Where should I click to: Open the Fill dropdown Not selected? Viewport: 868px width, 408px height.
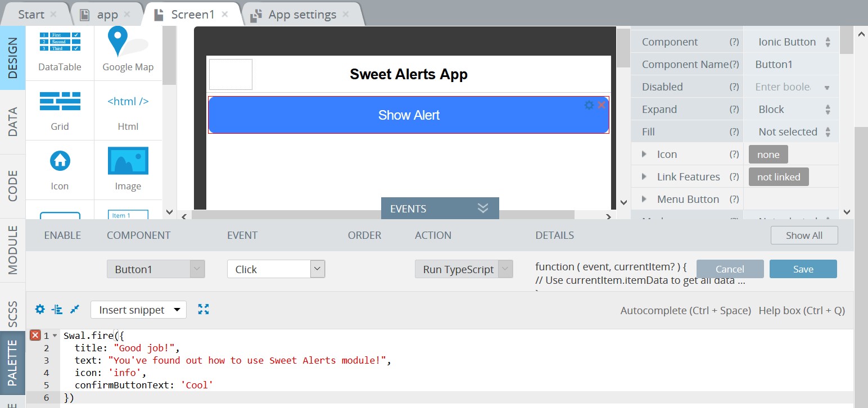[x=791, y=132]
